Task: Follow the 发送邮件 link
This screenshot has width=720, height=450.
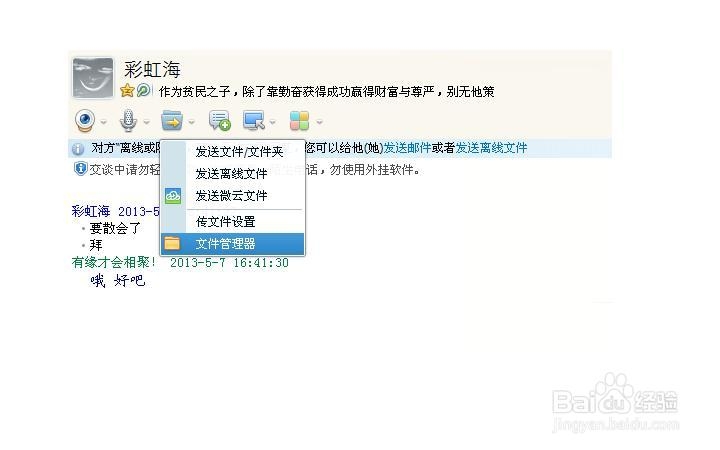Action: tap(407, 148)
